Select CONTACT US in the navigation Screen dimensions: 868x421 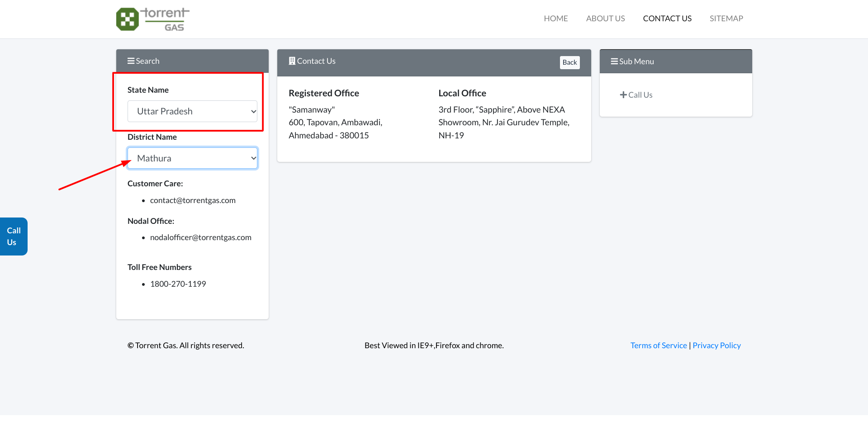tap(667, 19)
